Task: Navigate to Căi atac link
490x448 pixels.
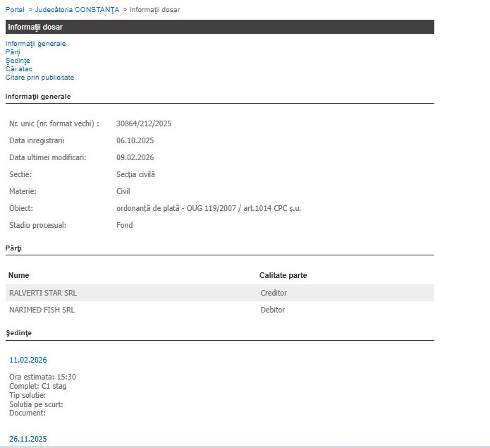Action: [19, 69]
